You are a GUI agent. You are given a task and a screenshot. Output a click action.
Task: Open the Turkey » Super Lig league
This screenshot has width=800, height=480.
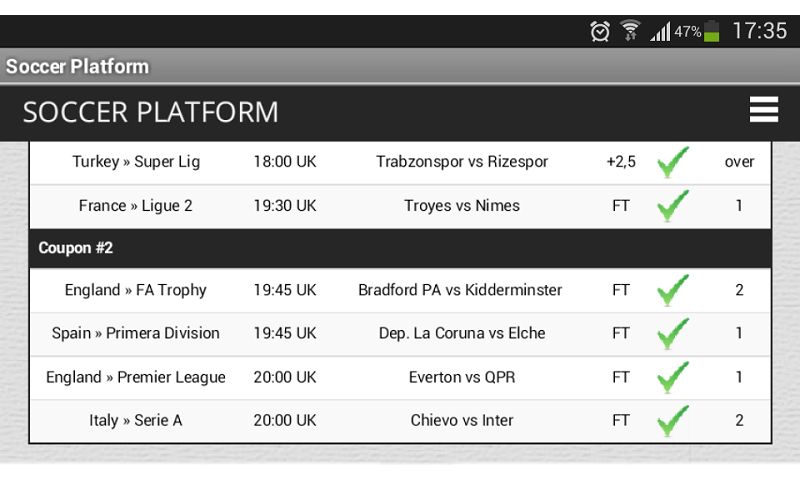point(136,162)
